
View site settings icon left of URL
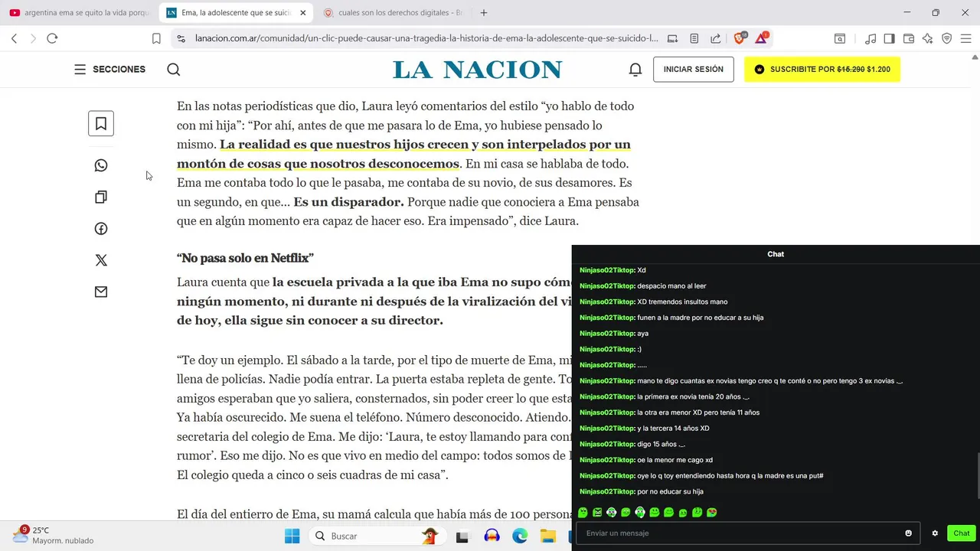click(x=181, y=38)
